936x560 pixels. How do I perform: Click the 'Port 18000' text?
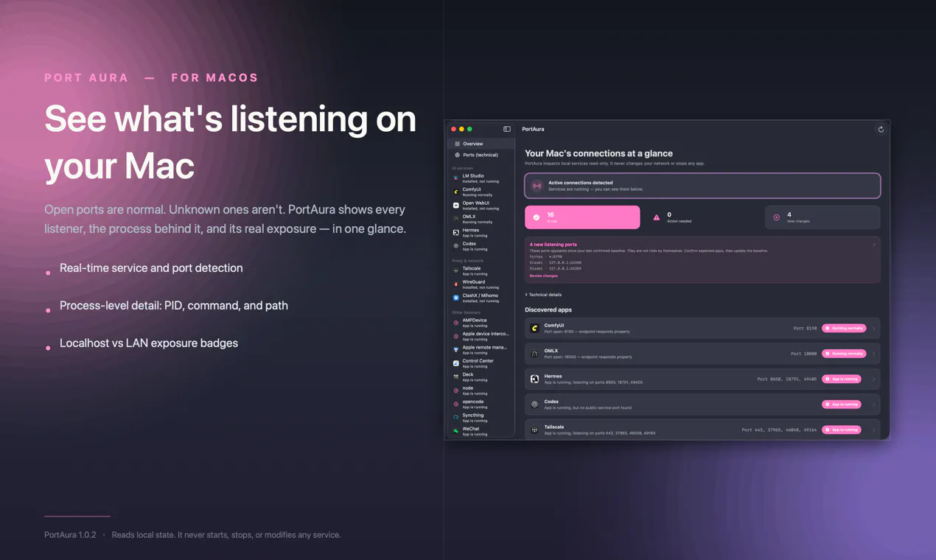click(803, 354)
